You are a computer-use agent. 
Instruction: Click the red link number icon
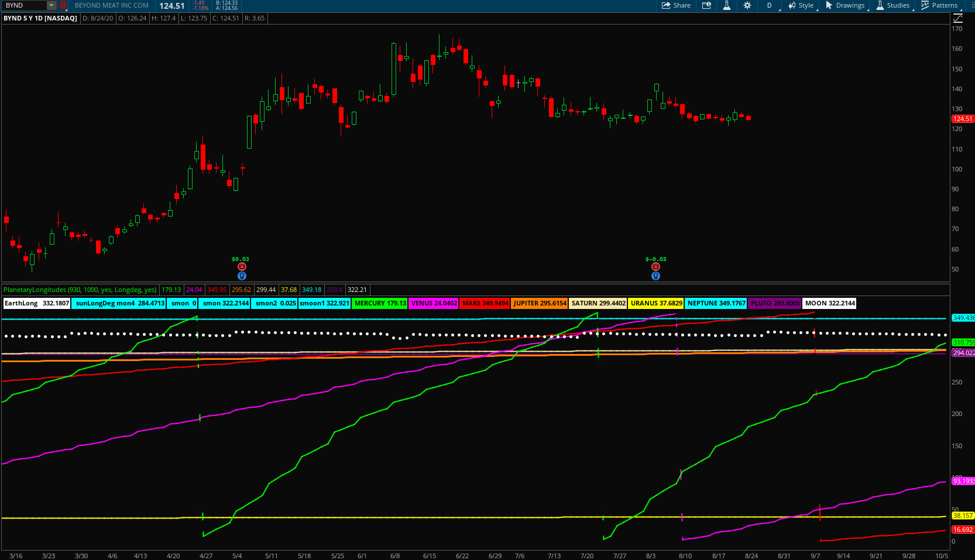pyautogui.click(x=63, y=5)
